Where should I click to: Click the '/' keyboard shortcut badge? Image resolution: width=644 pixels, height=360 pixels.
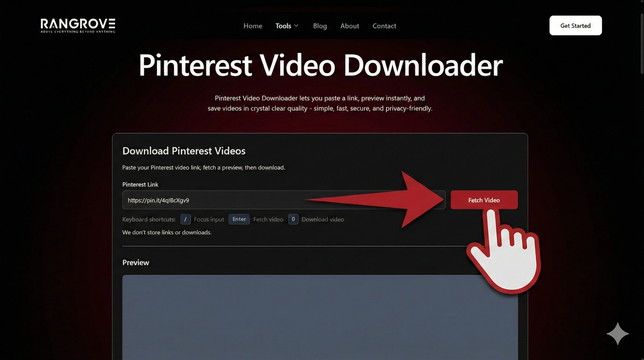point(185,219)
